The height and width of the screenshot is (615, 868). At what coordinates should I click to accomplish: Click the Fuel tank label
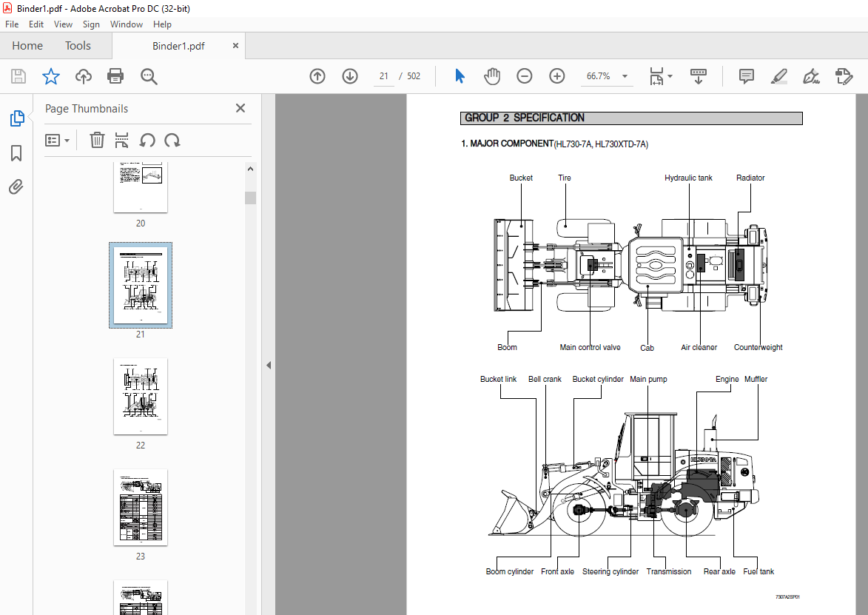pyautogui.click(x=758, y=571)
